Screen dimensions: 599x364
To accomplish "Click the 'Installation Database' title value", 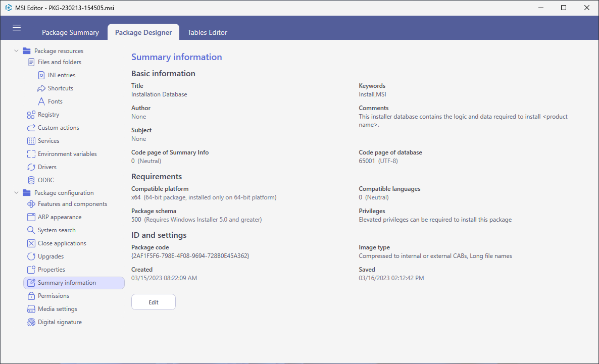I will tap(159, 94).
